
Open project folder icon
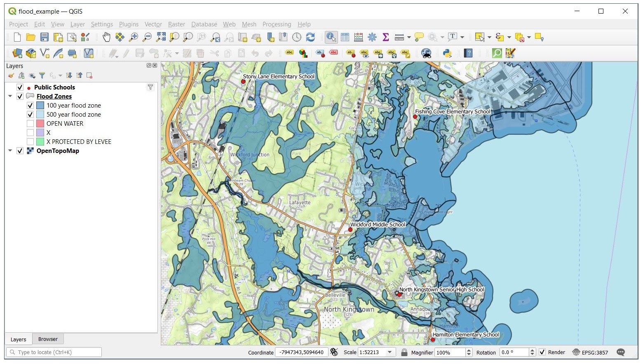(x=31, y=38)
